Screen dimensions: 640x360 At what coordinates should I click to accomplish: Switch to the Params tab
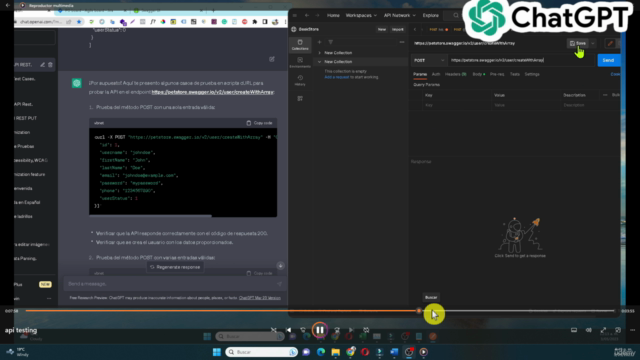click(x=420, y=74)
